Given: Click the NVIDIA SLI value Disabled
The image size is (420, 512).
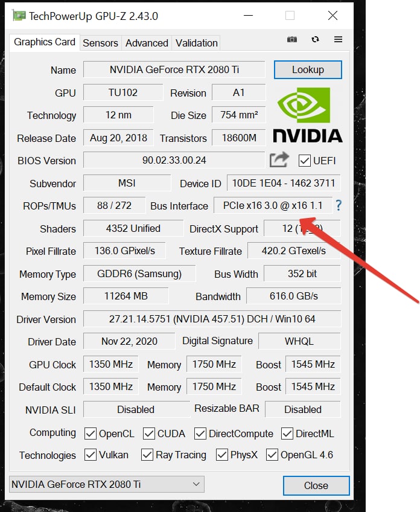Looking at the screenshot, I should tap(136, 409).
